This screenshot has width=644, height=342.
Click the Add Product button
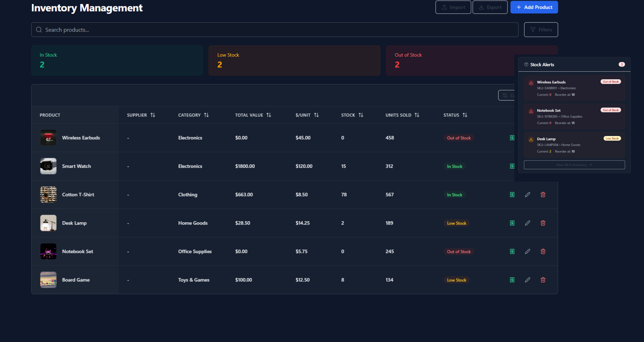click(534, 7)
